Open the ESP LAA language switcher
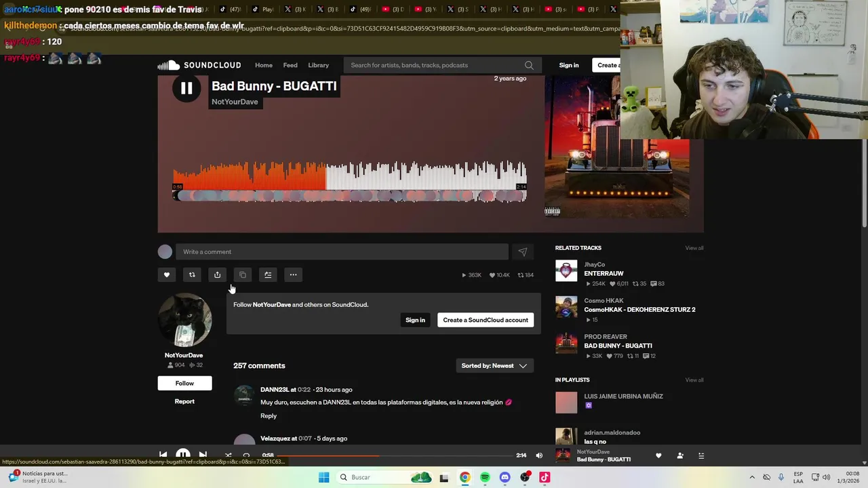Image resolution: width=868 pixels, height=488 pixels. pos(798,477)
